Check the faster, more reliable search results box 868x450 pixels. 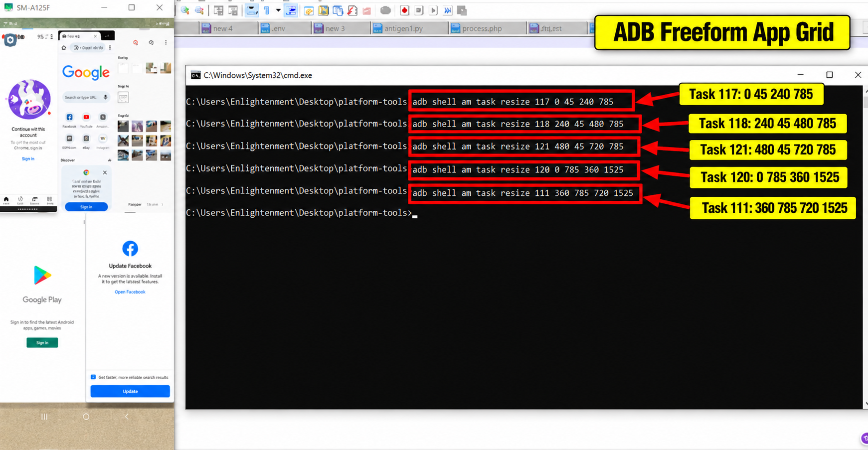coord(93,377)
